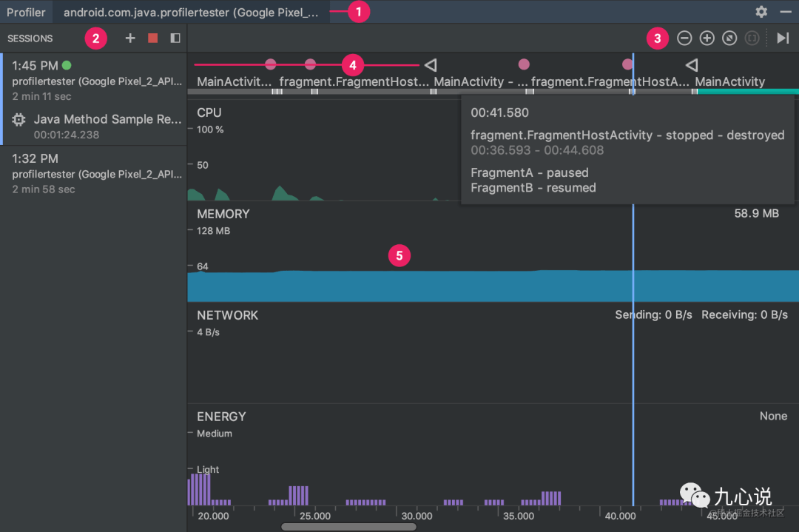Click the 'None' energy level readout
Image resolution: width=799 pixels, height=532 pixels.
[x=773, y=416]
